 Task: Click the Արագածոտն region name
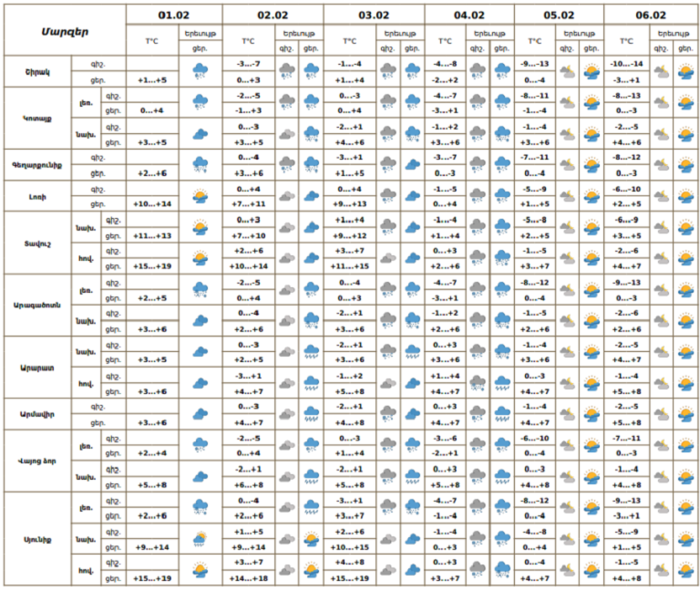(x=37, y=305)
